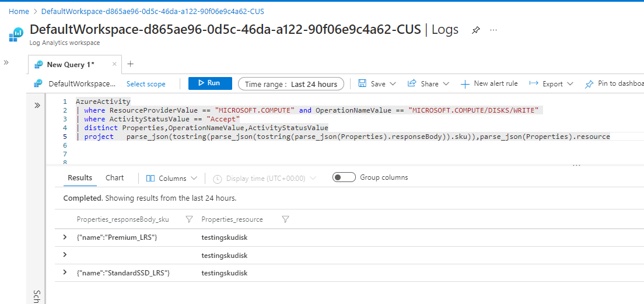
Task: Add a new query tab with plus
Action: [130, 64]
